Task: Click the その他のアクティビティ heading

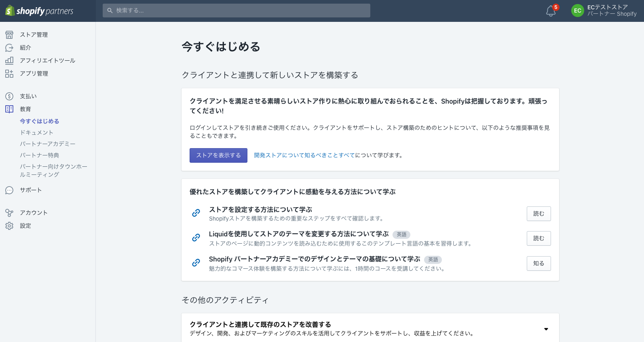Action: 225,300
